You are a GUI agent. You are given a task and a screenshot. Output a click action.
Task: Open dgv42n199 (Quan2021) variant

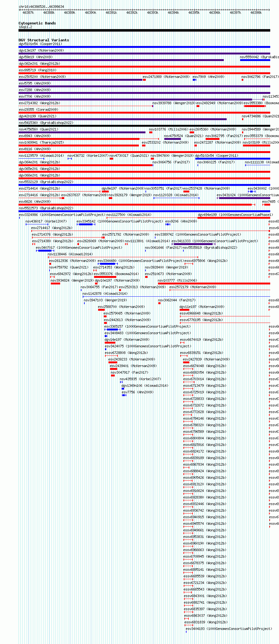[38, 116]
